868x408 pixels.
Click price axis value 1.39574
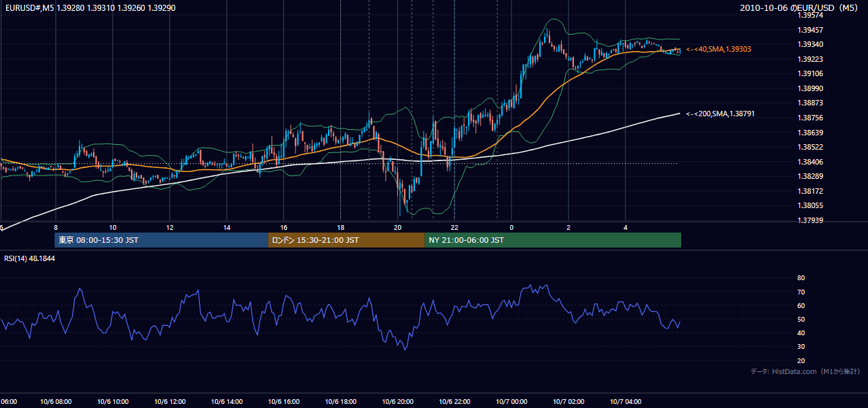(810, 15)
